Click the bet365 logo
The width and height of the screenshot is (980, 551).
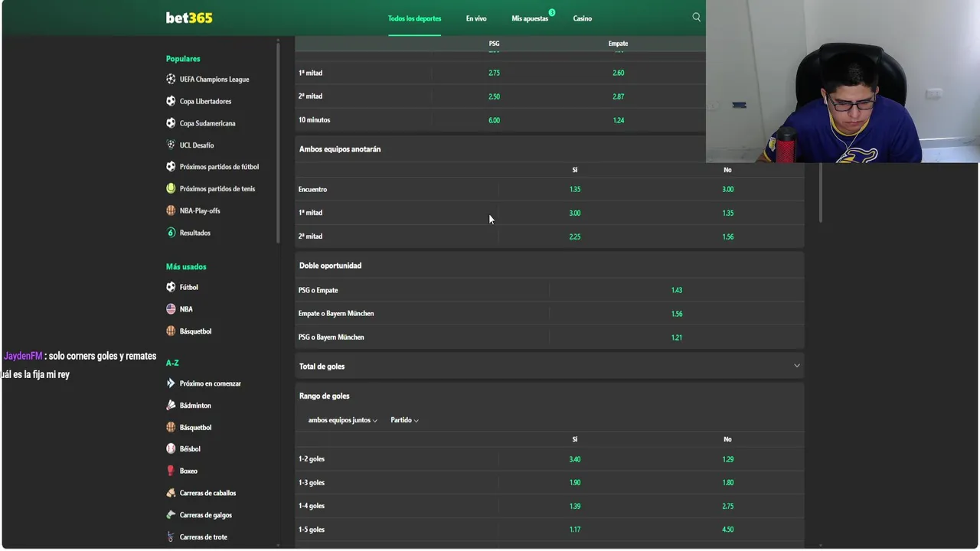point(189,18)
